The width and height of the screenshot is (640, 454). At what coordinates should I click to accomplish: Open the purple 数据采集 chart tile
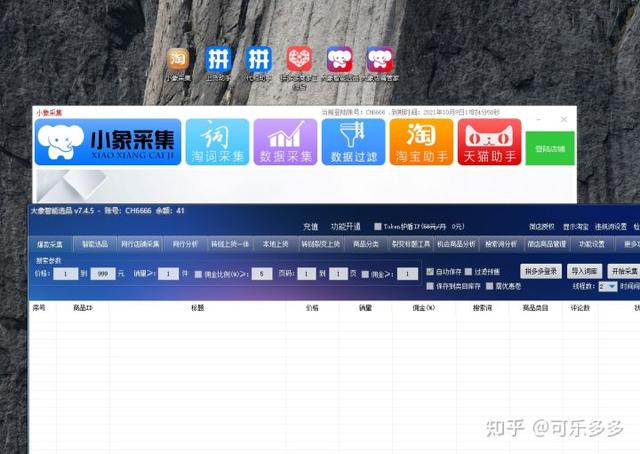tap(285, 142)
